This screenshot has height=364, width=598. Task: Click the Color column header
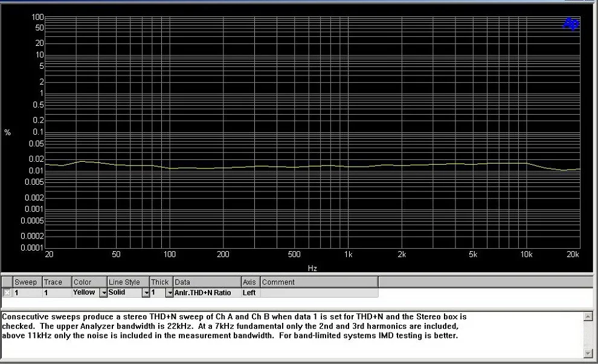pyautogui.click(x=89, y=282)
